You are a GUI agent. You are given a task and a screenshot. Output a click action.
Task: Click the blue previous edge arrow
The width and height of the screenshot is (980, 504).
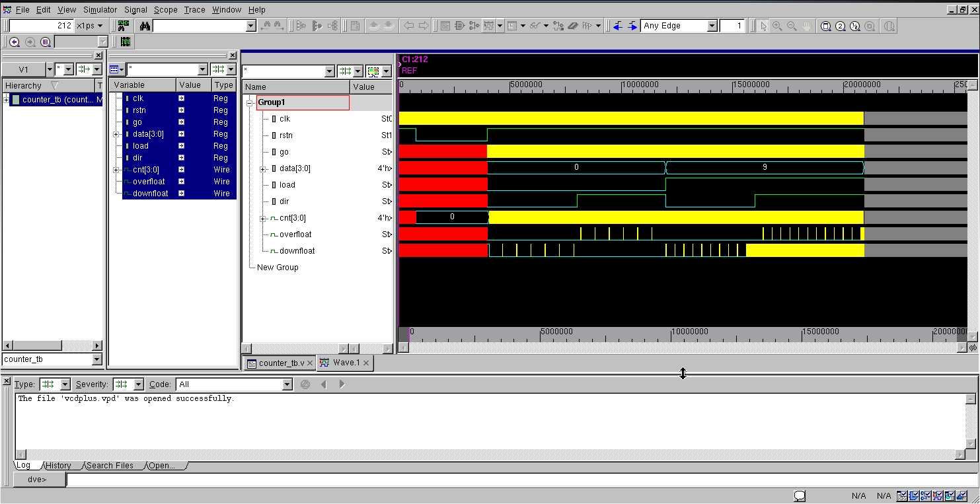tap(617, 26)
